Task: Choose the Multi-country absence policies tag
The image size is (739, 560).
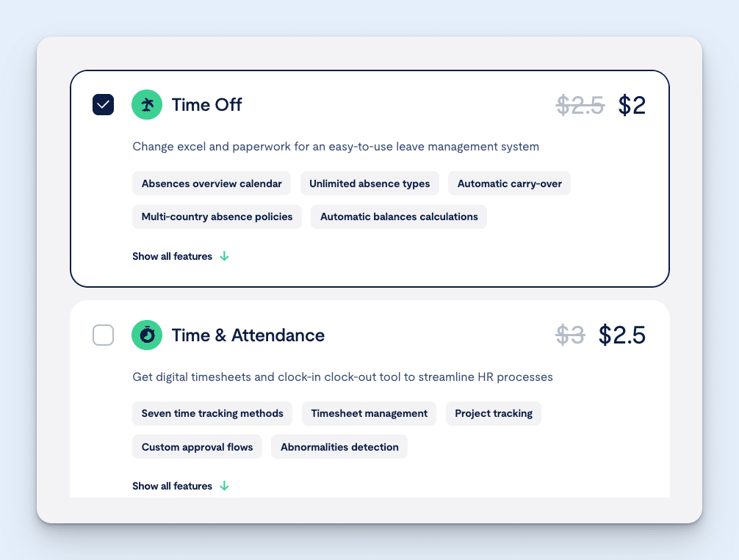Action: [x=217, y=217]
